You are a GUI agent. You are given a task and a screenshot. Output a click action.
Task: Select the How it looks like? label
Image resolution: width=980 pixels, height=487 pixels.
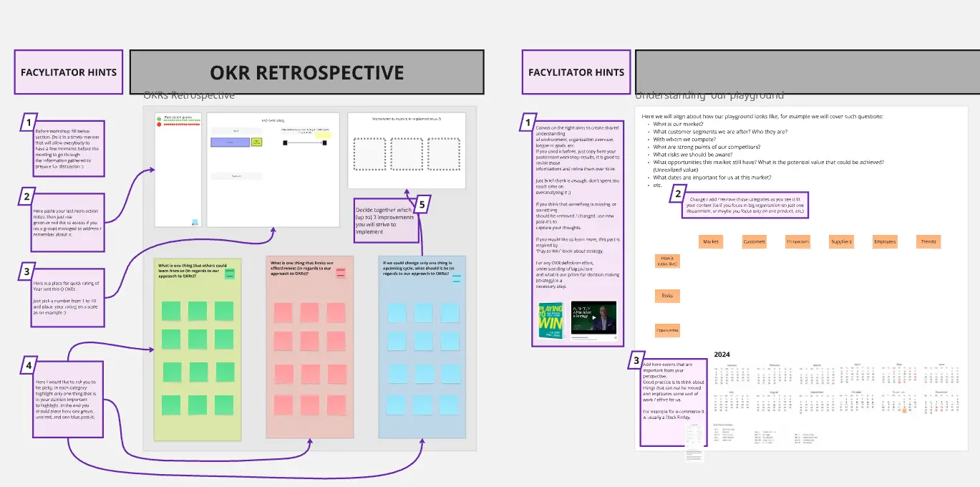click(667, 261)
